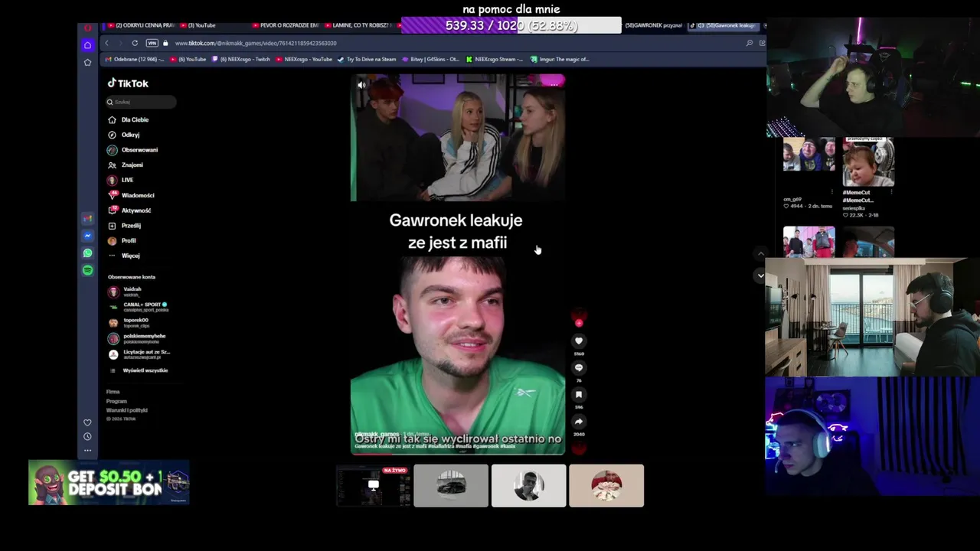Click the home icon in Opera sidebar

click(87, 45)
